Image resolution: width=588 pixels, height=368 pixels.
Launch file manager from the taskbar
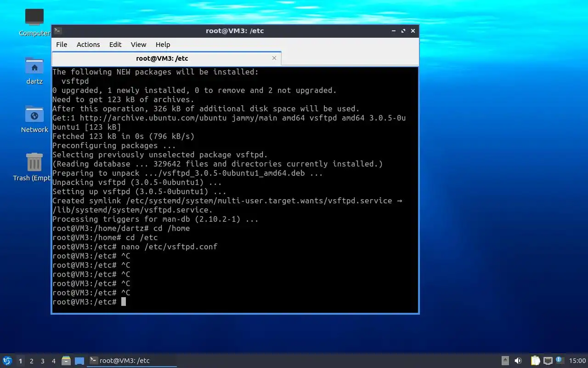coord(66,361)
